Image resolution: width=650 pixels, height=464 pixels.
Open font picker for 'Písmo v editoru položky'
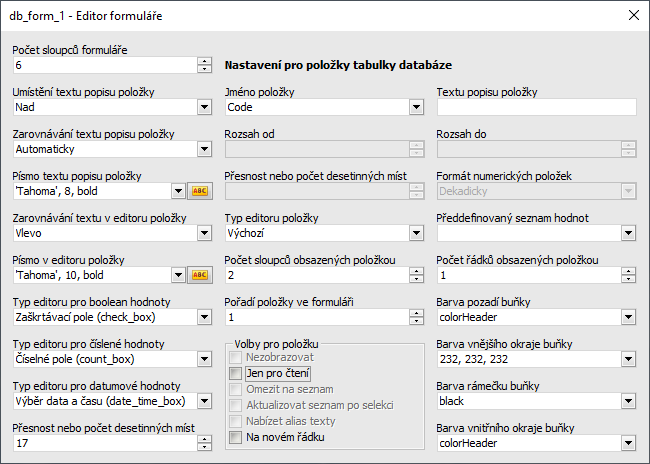(x=198, y=275)
